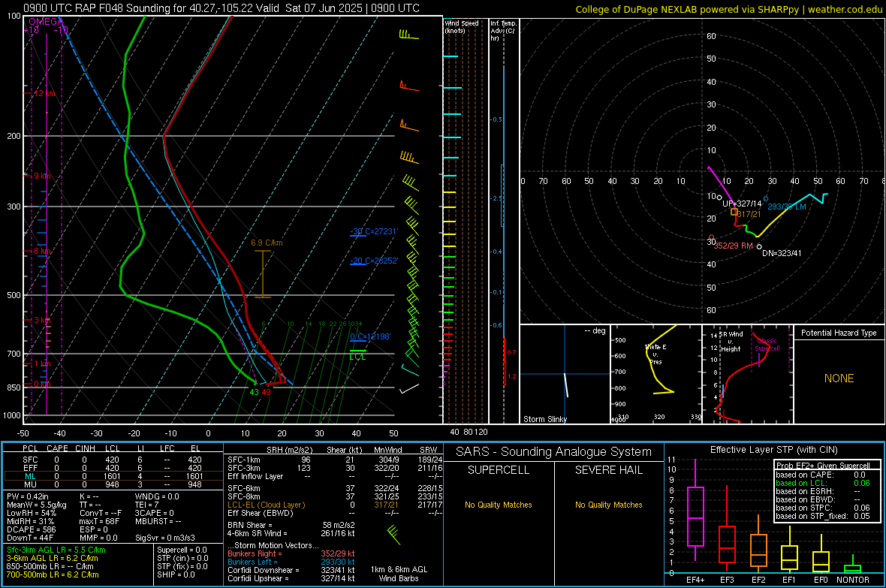This screenshot has width=886, height=588.
Task: Click the magenta 'Classic Supercell' label
Action: point(767,345)
